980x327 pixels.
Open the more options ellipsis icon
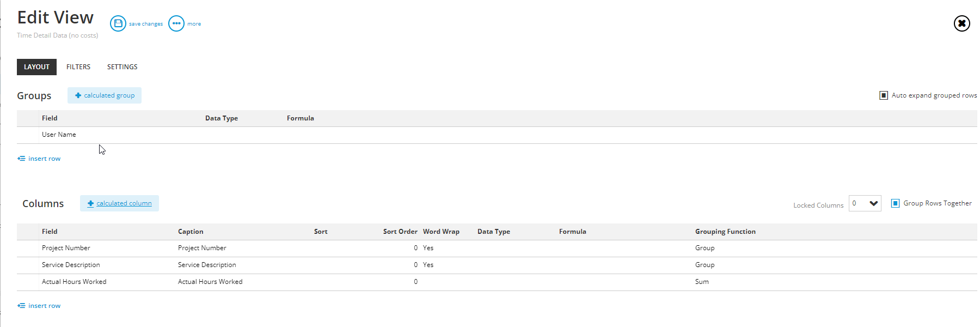point(176,23)
